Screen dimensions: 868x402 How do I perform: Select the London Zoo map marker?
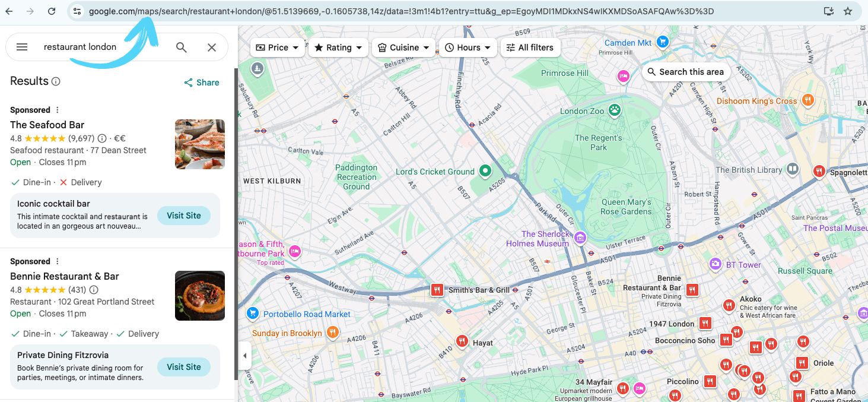pyautogui.click(x=614, y=110)
